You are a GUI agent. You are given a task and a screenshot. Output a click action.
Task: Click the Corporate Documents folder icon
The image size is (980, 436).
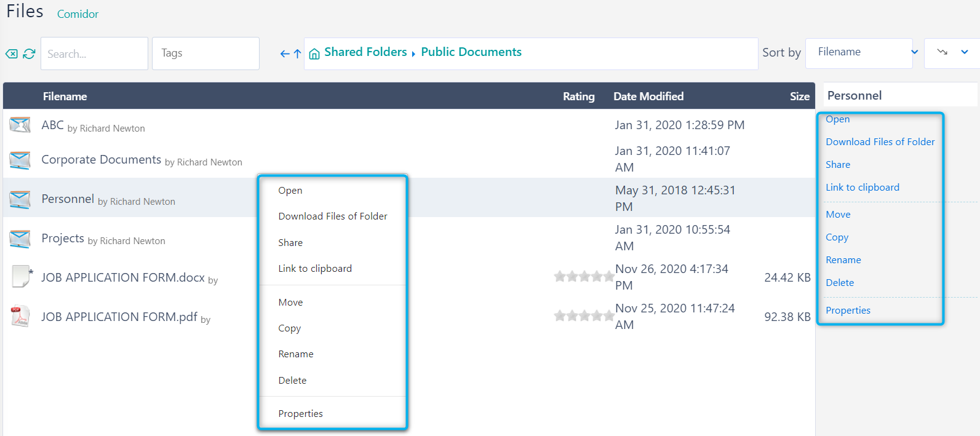click(20, 160)
